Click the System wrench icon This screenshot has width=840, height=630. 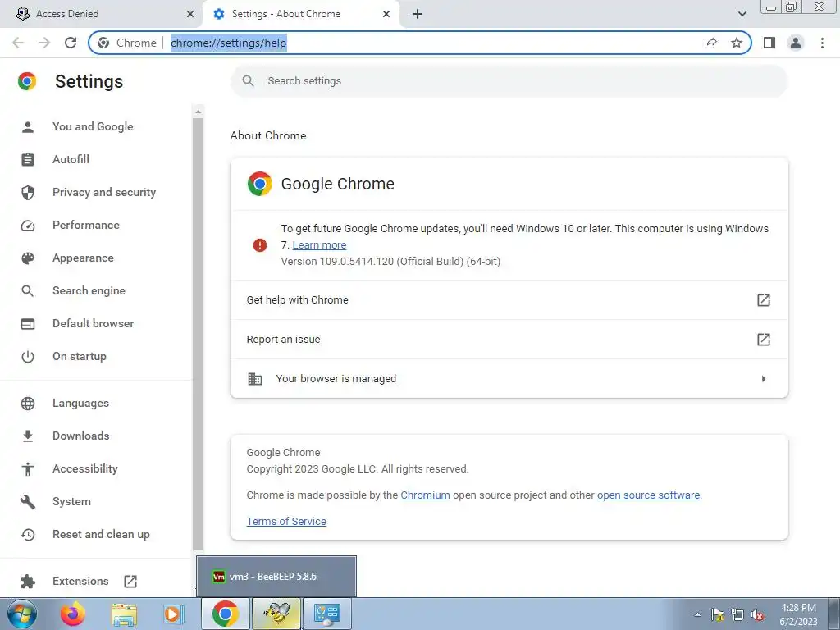[28, 502]
